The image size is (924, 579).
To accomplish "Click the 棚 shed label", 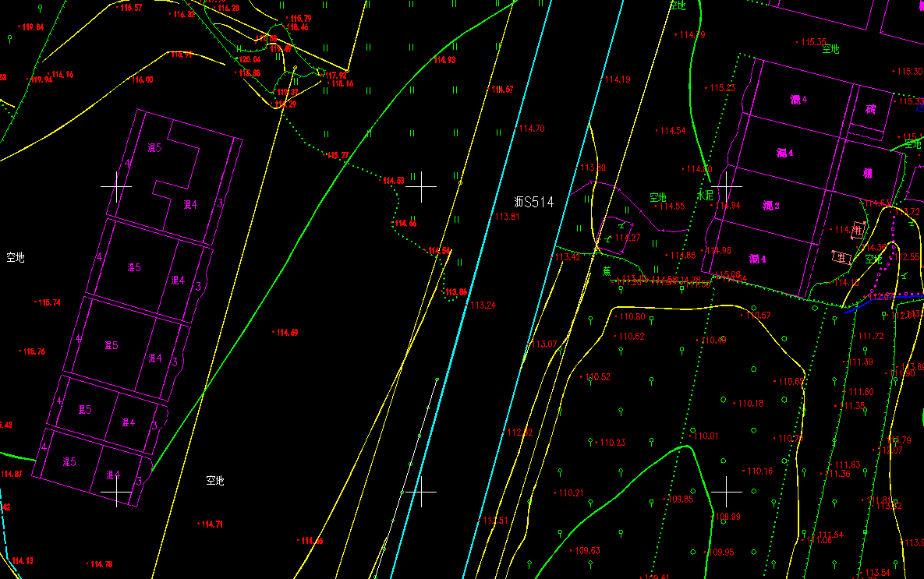I will click(x=867, y=173).
